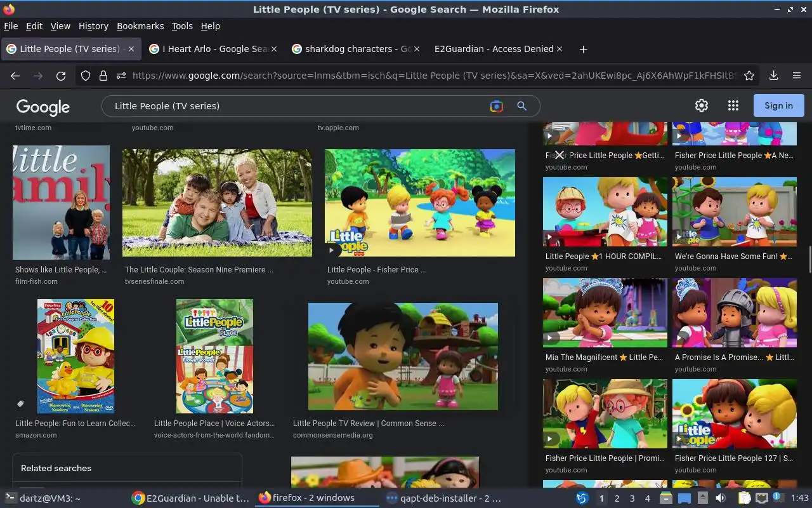This screenshot has height=508, width=812.
Task: Open Little People Fun to Learn amazon link
Action: (75, 424)
